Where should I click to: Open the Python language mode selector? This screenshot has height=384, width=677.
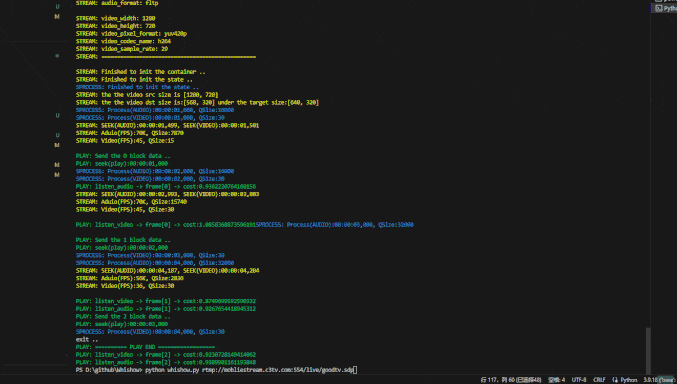pyautogui.click(x=625, y=380)
